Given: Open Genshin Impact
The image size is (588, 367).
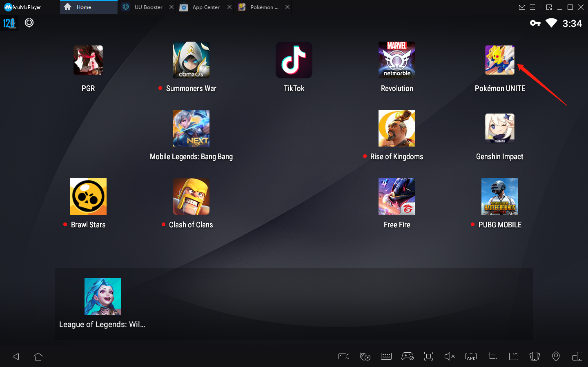Looking at the screenshot, I should click(500, 128).
